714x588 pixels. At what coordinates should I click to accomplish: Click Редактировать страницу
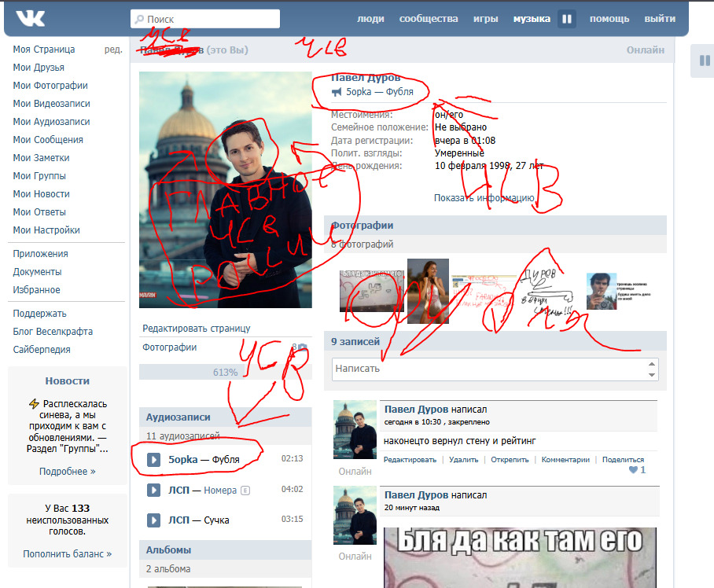point(197,329)
